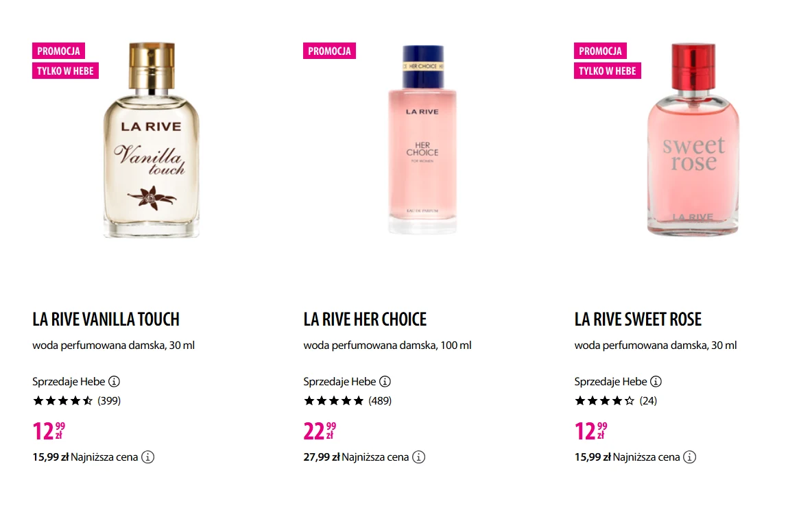Open lowest price info for Her Choice
Viewport: 812px width, 508px height.
[419, 457]
